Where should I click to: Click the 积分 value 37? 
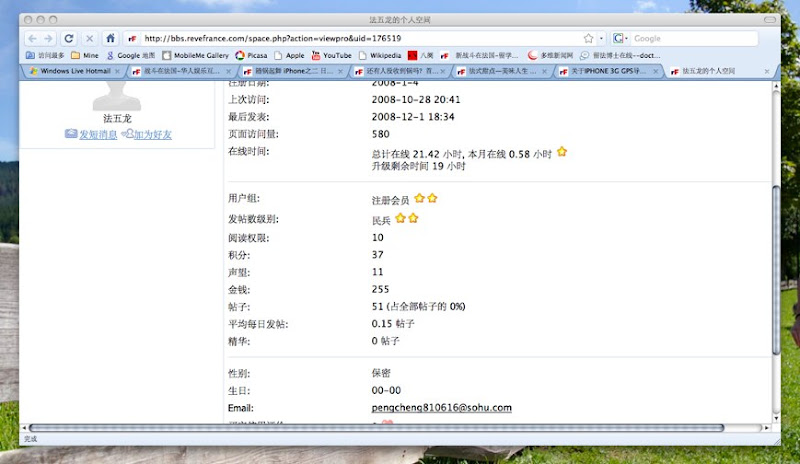(378, 255)
